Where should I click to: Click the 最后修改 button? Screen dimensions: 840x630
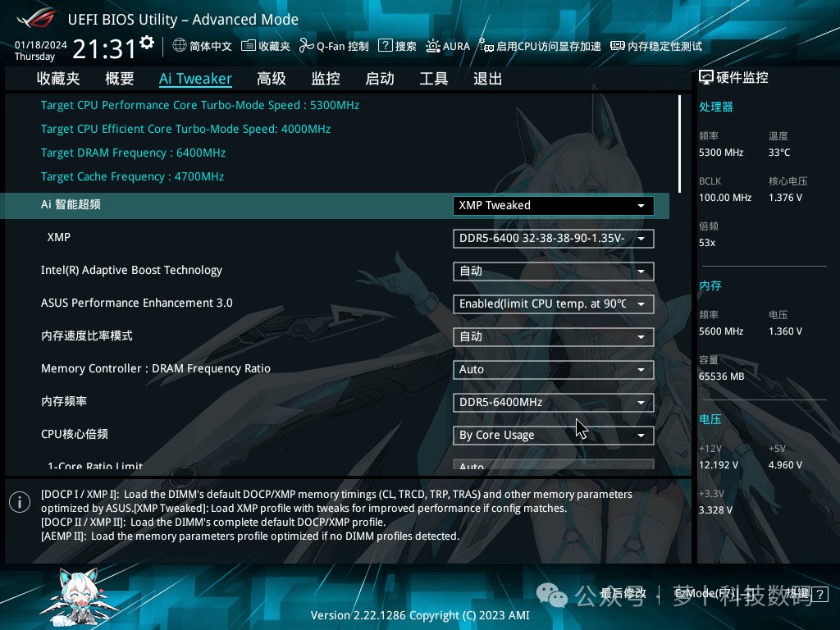623,594
